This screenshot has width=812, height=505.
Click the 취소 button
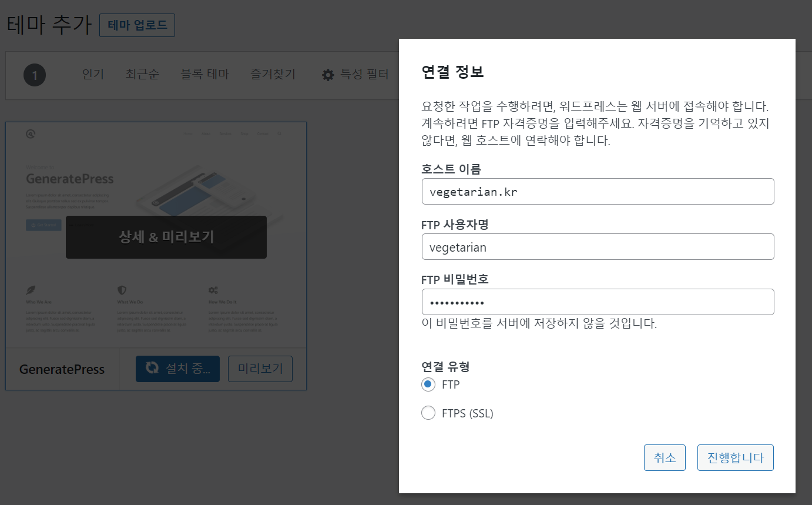665,458
